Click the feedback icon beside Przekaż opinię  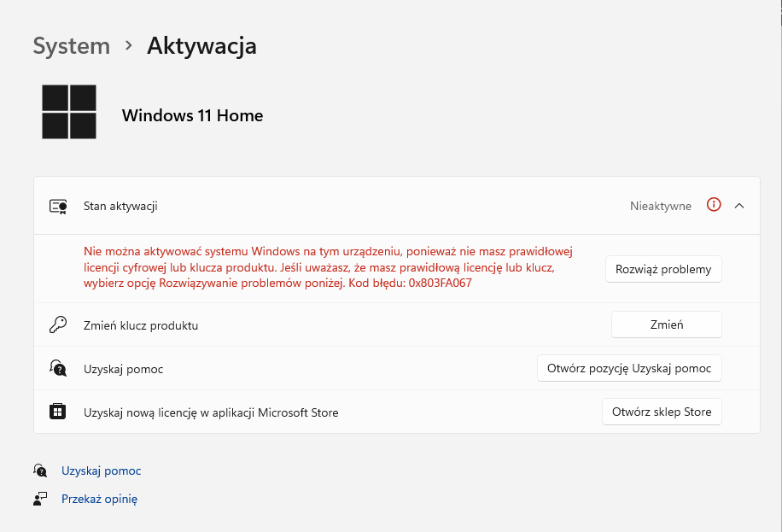pyautogui.click(x=40, y=499)
